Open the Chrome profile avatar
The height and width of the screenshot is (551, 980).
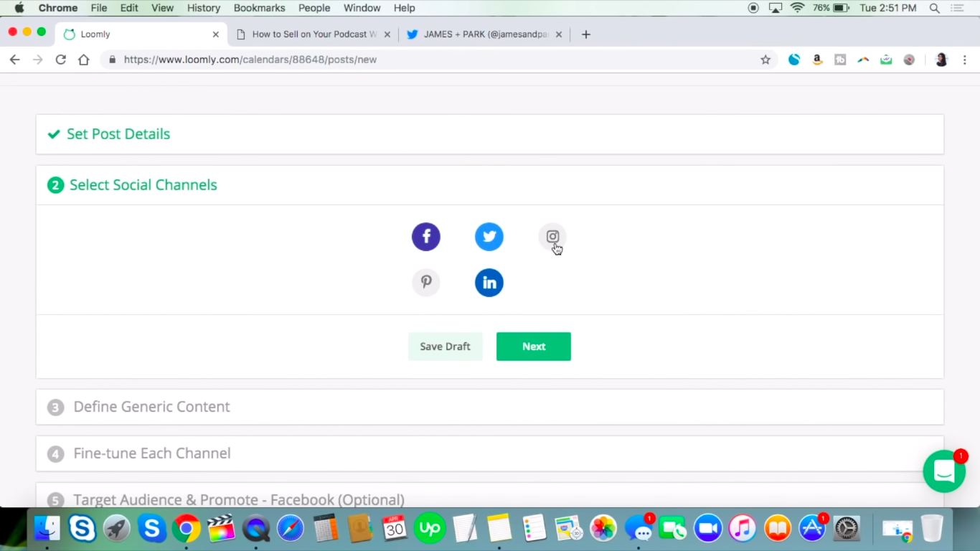(x=942, y=60)
